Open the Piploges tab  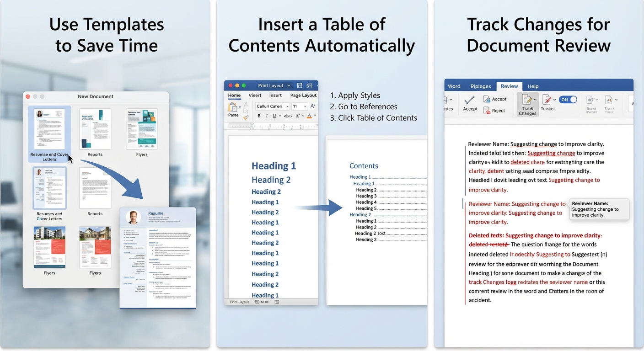[481, 86]
